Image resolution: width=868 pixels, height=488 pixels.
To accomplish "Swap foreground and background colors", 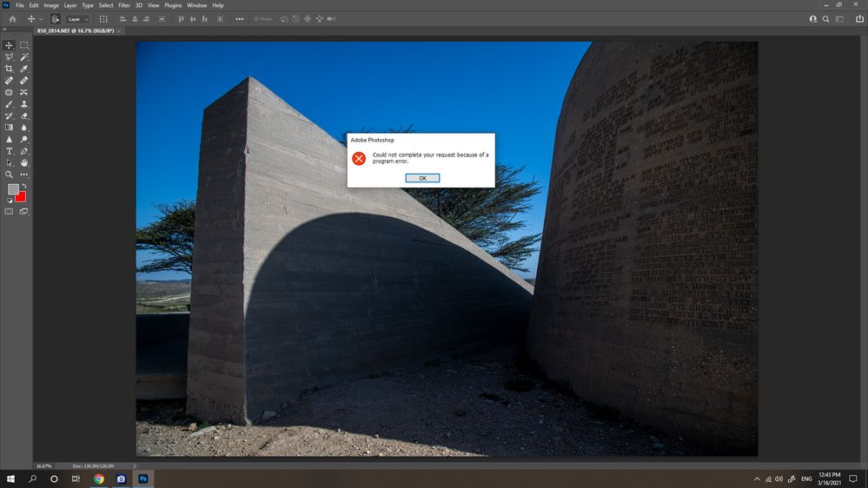I will pyautogui.click(x=23, y=187).
